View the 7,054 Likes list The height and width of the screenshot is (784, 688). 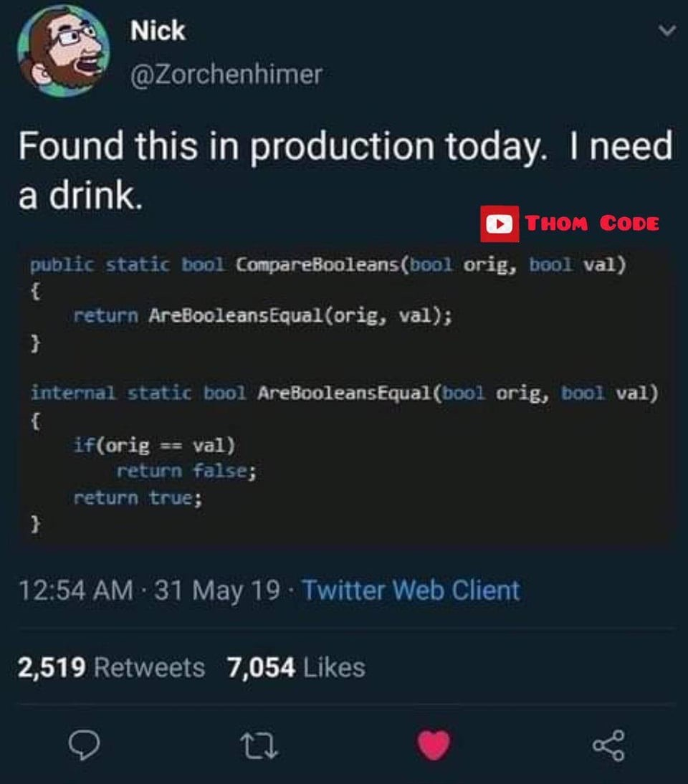296,667
